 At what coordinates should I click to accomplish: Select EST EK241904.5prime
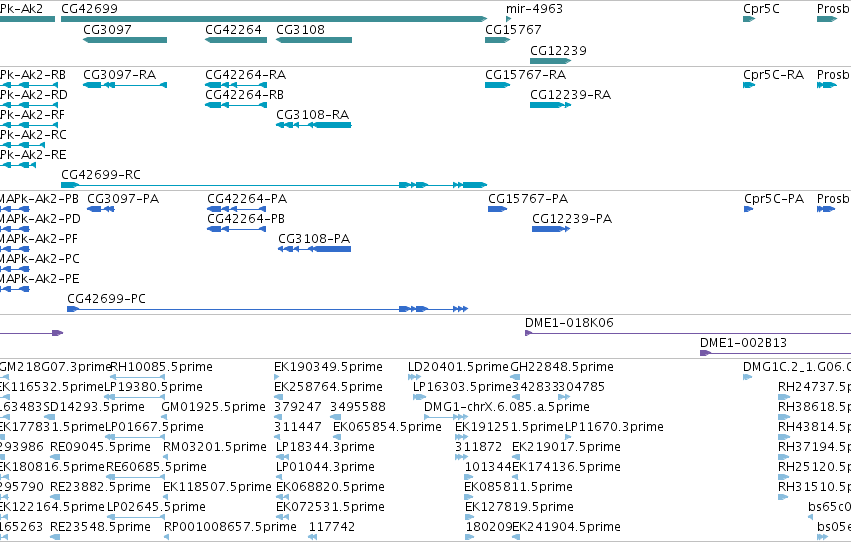[566, 527]
